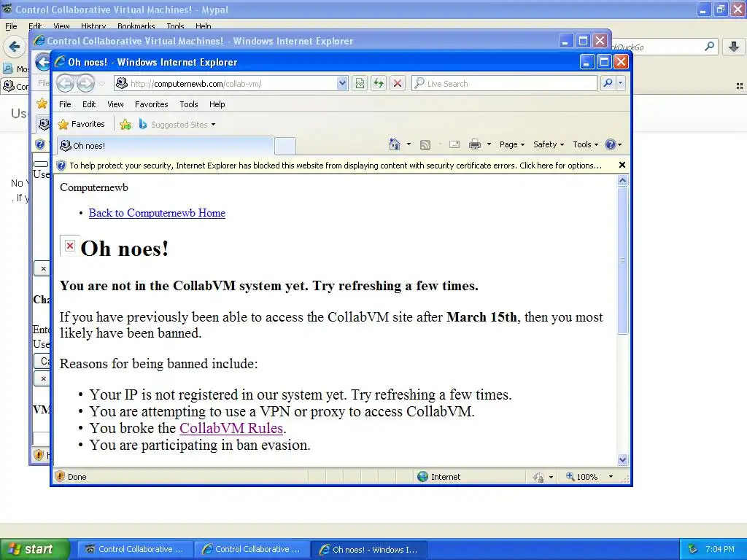The image size is (747, 560).
Task: Switch to Mypal taskbar button
Action: tap(135, 549)
